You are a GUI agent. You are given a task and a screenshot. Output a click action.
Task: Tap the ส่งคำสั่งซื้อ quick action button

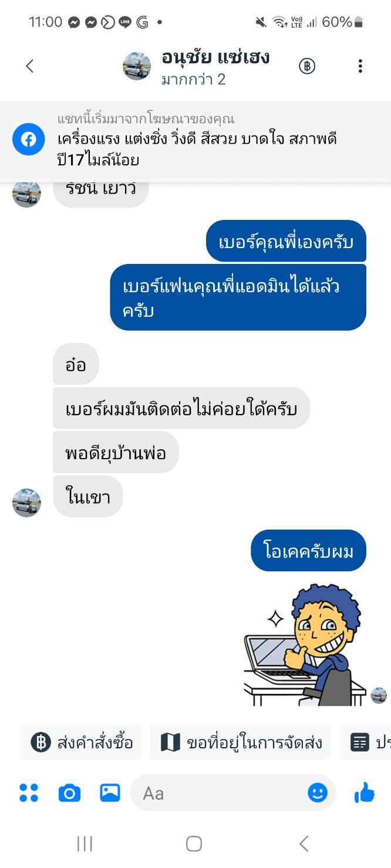82,742
